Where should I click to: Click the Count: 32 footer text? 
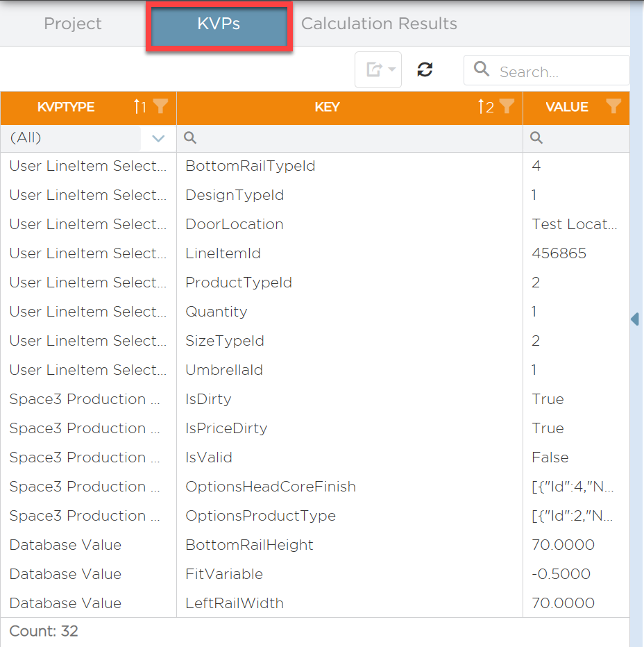coord(44,631)
